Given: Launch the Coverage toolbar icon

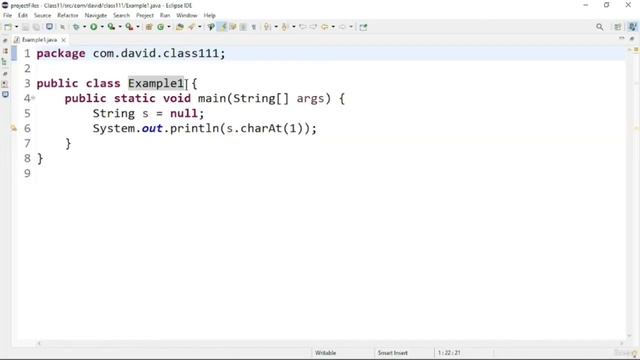Looking at the screenshot, I should click(x=111, y=27).
